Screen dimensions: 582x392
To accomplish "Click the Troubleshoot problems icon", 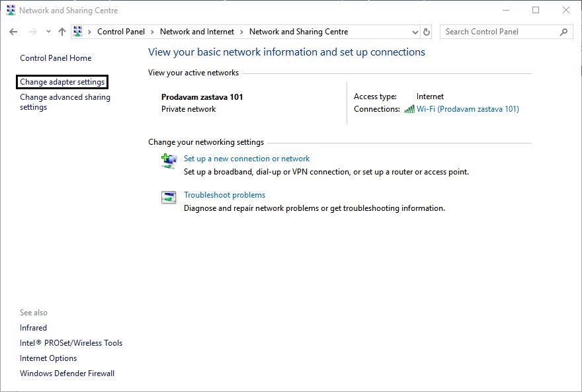I will tap(169, 197).
